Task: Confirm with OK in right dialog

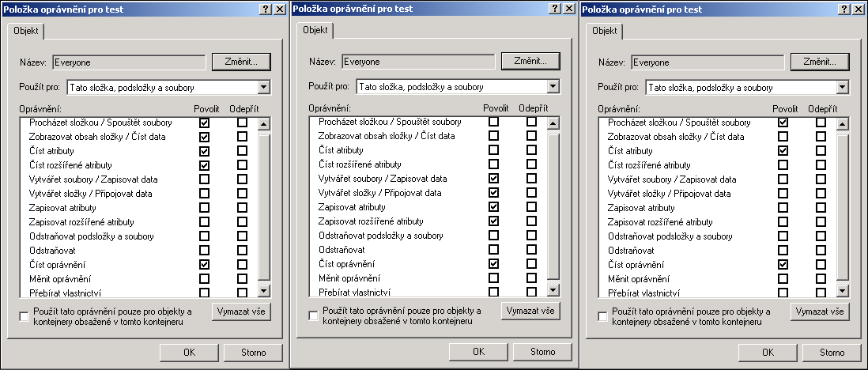Action: [768, 353]
